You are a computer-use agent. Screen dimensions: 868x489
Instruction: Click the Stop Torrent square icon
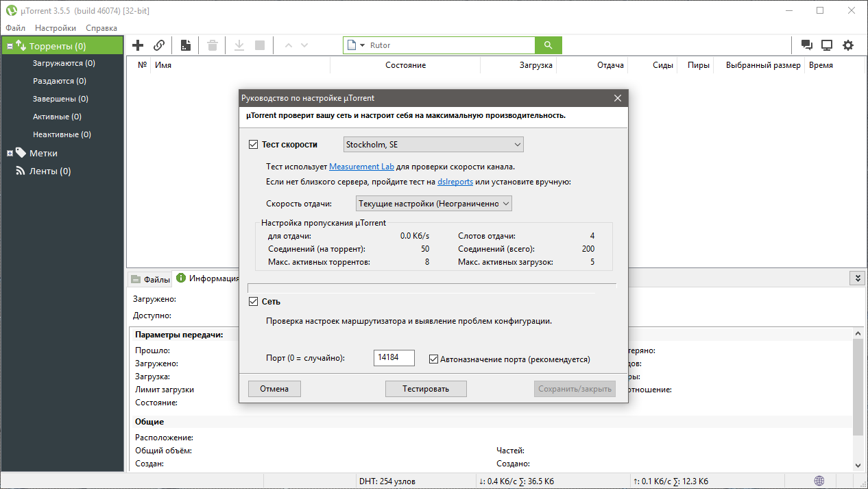pyautogui.click(x=260, y=45)
